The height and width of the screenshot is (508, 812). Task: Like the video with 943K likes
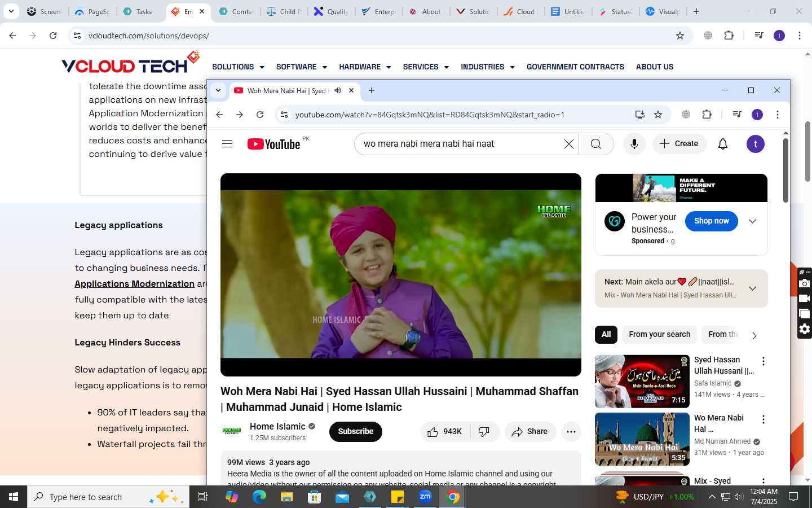[x=445, y=432]
